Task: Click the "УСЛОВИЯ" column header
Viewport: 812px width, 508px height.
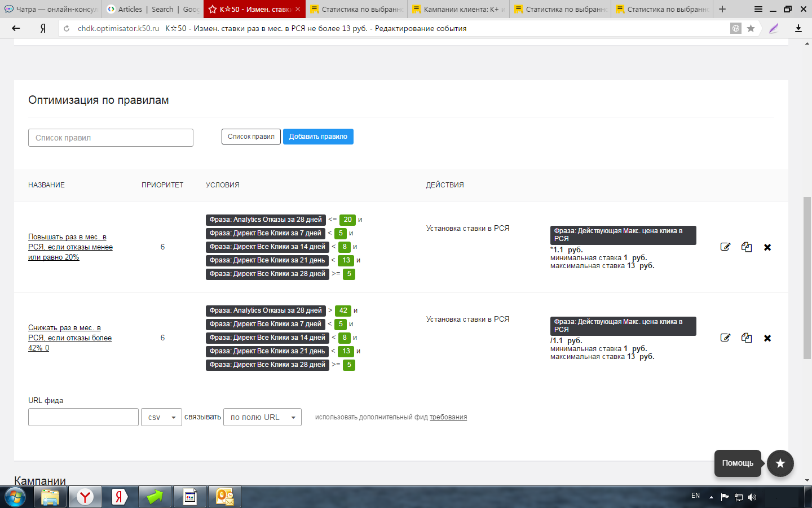Action: (223, 185)
